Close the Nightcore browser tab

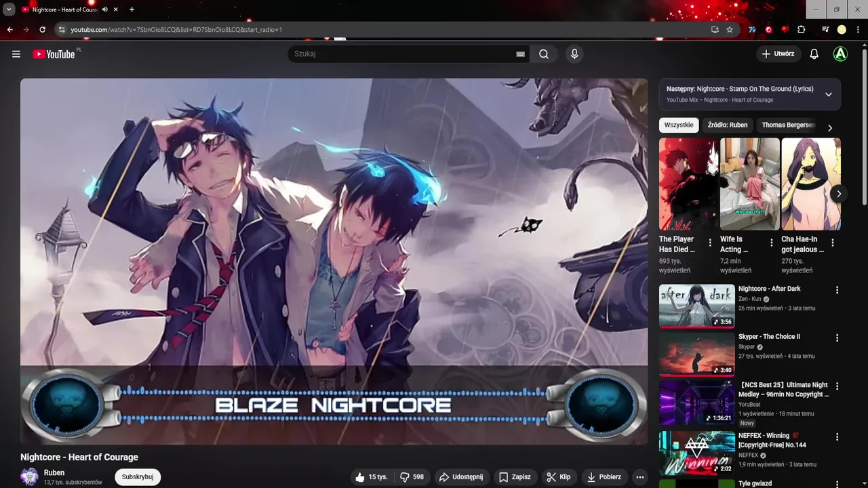(116, 9)
